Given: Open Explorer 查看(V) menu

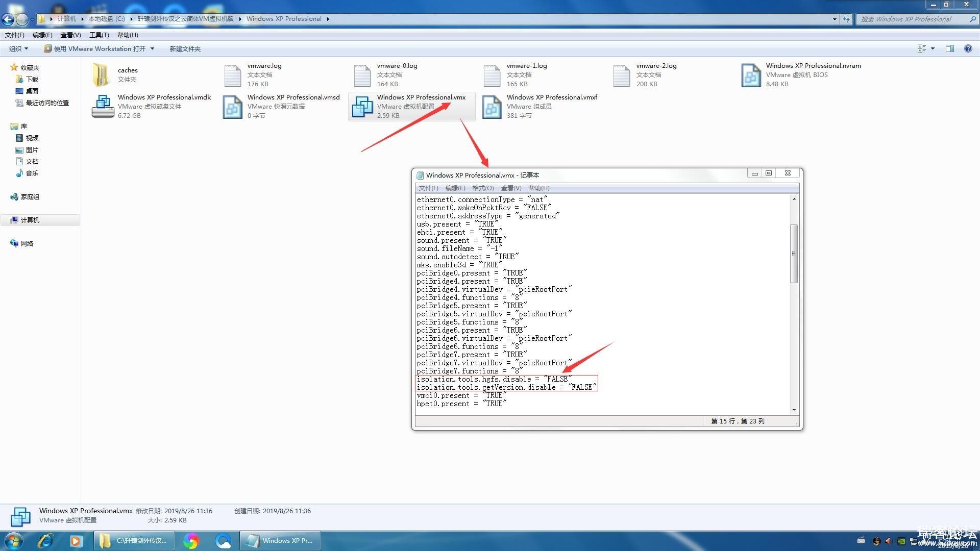Looking at the screenshot, I should pos(70,35).
